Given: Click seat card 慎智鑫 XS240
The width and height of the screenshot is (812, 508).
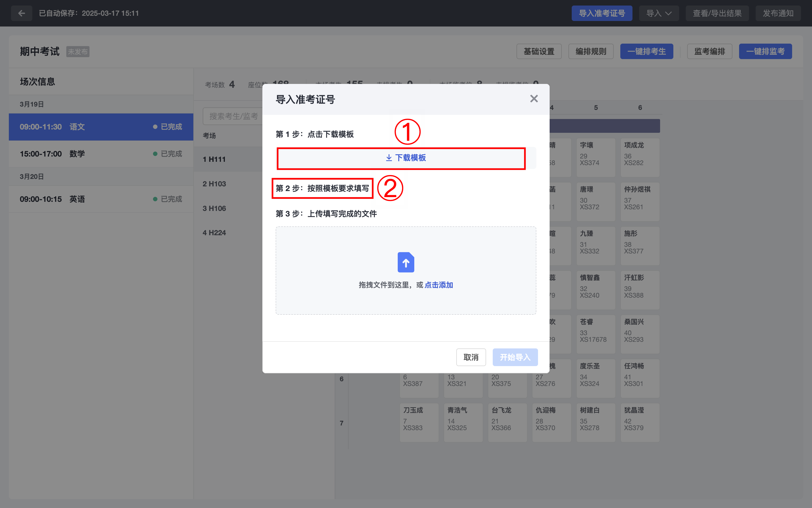Looking at the screenshot, I should tap(595, 290).
